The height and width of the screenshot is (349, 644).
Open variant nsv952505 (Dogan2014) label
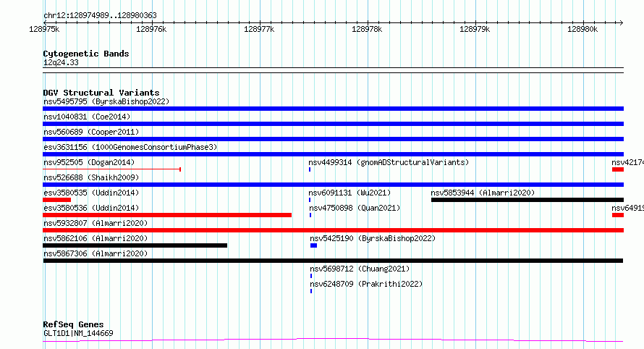click(x=89, y=162)
